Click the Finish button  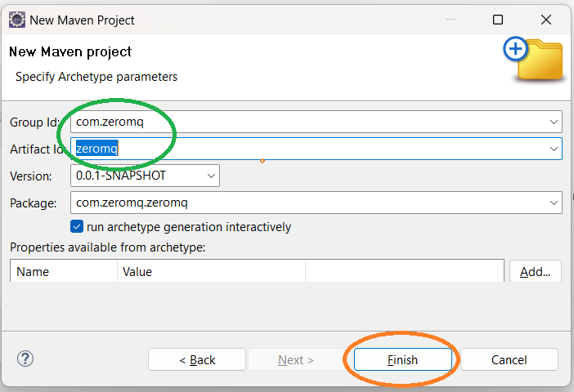tap(401, 359)
